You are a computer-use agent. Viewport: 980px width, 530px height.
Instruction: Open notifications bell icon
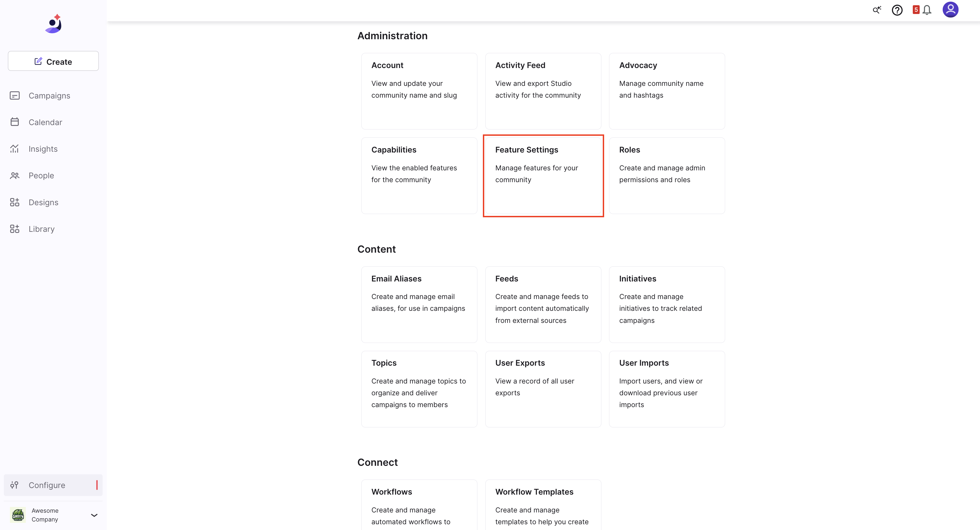(927, 10)
